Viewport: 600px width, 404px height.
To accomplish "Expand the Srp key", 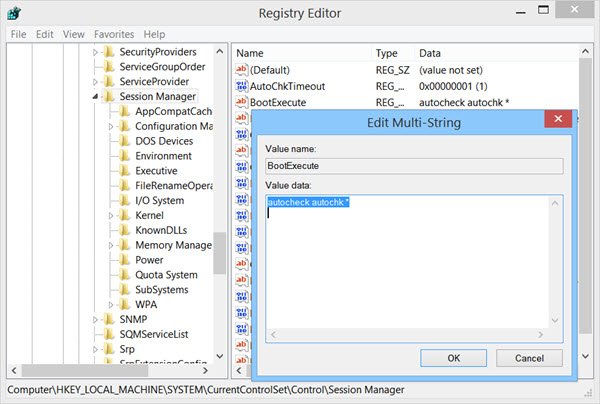I will pos(95,350).
